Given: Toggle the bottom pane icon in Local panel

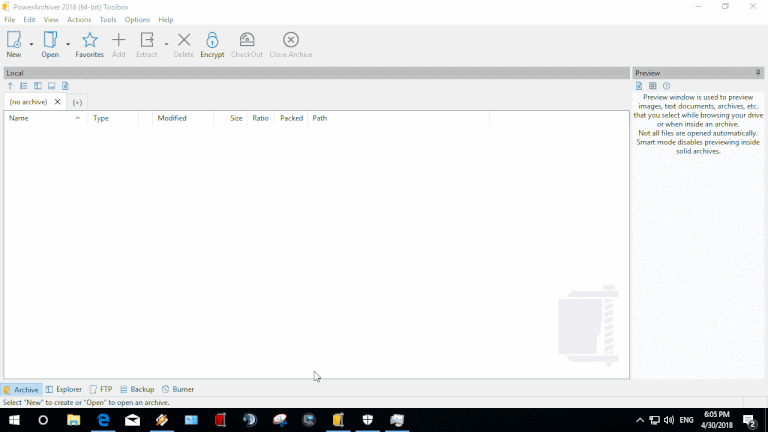Looking at the screenshot, I should (51, 86).
